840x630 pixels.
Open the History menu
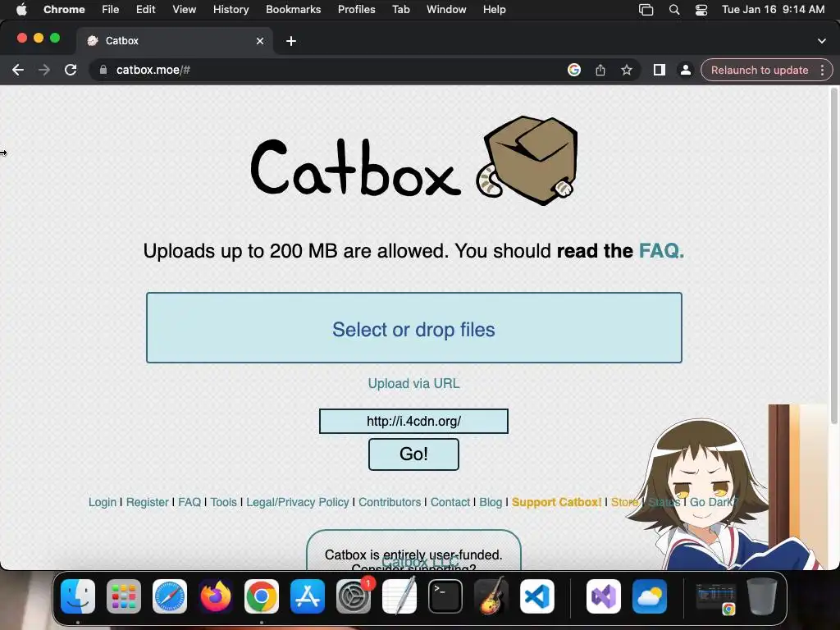[231, 9]
